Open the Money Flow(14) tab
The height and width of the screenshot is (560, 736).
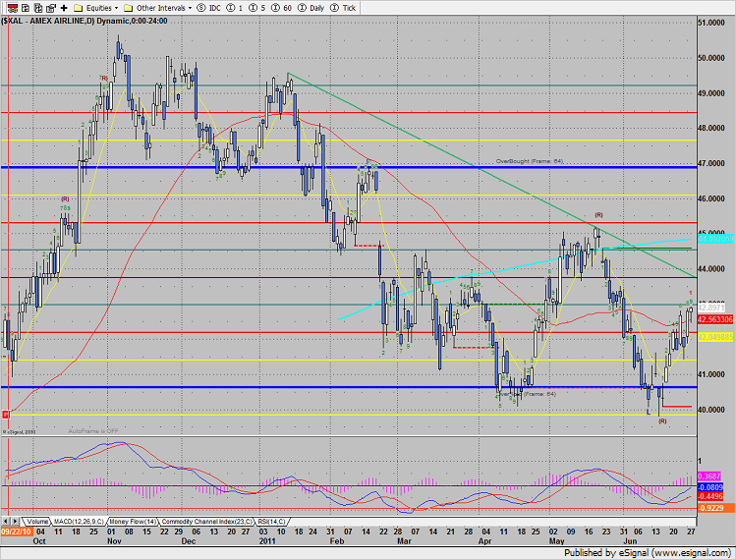[x=133, y=521]
